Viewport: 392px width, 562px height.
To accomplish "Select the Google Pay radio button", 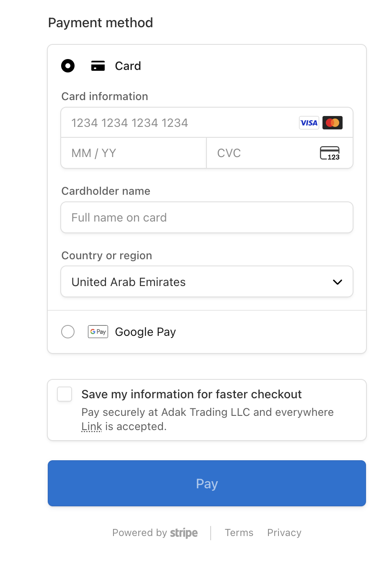I will (68, 332).
